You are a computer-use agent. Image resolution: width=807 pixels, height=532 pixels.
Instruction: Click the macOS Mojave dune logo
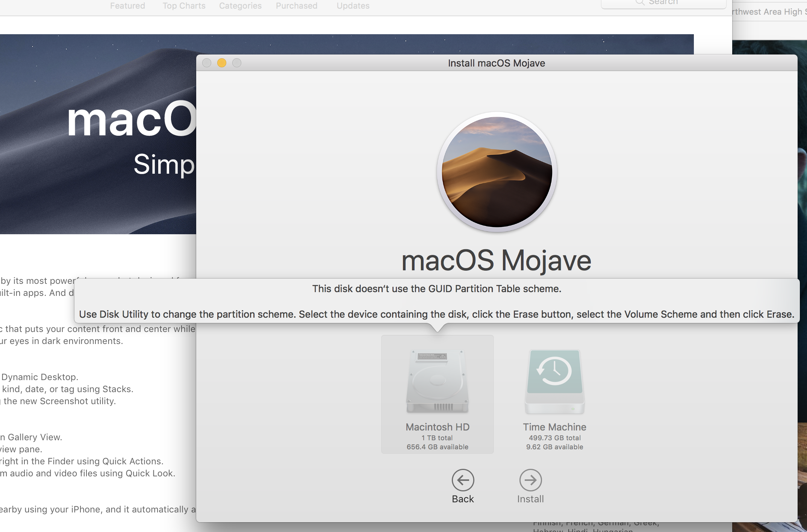[497, 172]
